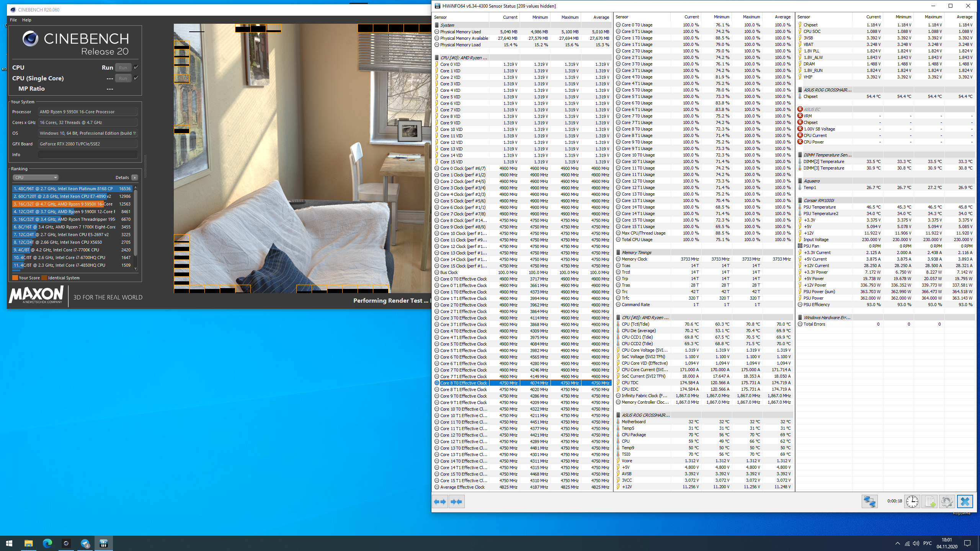This screenshot has width=980, height=551.
Task: Toggle the CPU (Single Core) test checkmark
Action: 136,78
